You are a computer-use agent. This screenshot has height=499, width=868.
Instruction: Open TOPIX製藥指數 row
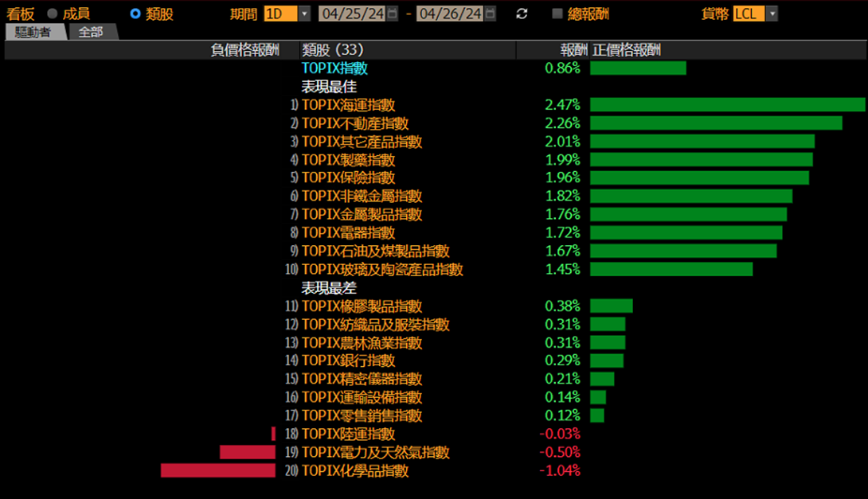[348, 160]
